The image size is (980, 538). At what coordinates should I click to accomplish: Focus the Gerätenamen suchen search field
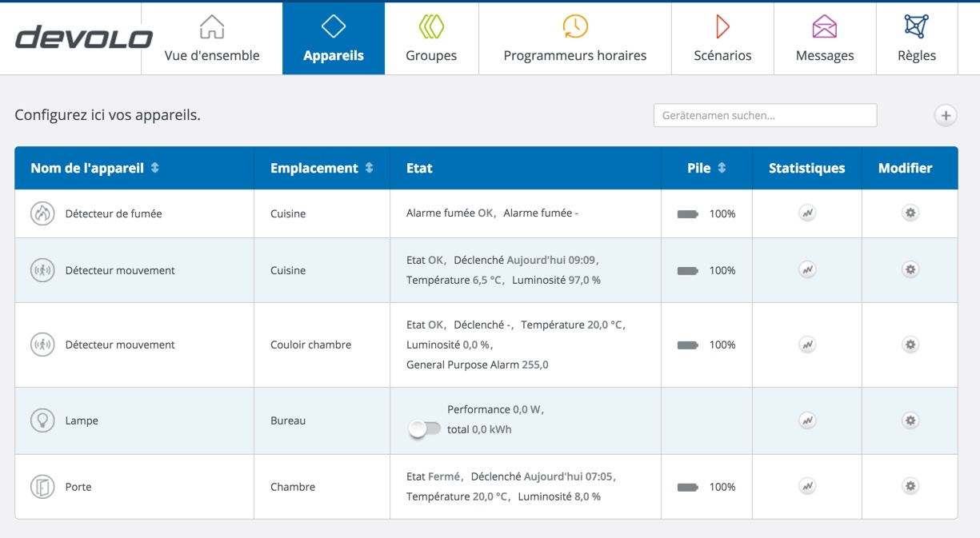pos(765,115)
